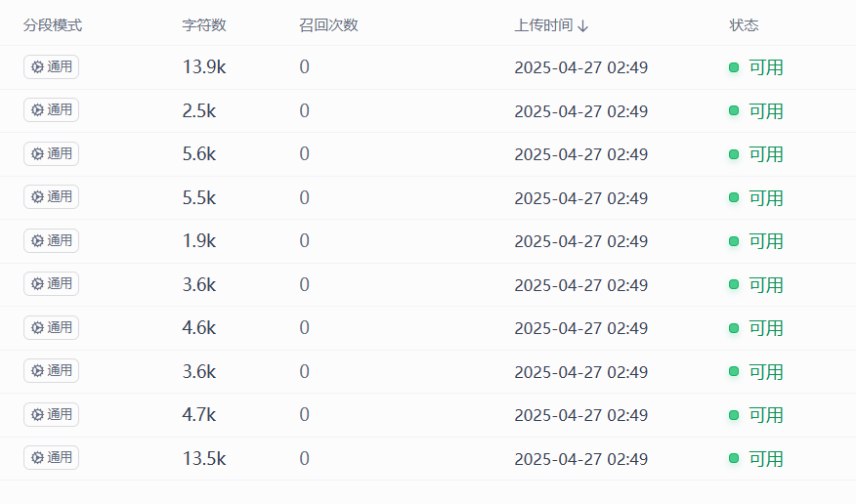The width and height of the screenshot is (856, 504).
Task: Click the green 可用 status in the 4.6k row
Action: click(x=756, y=328)
